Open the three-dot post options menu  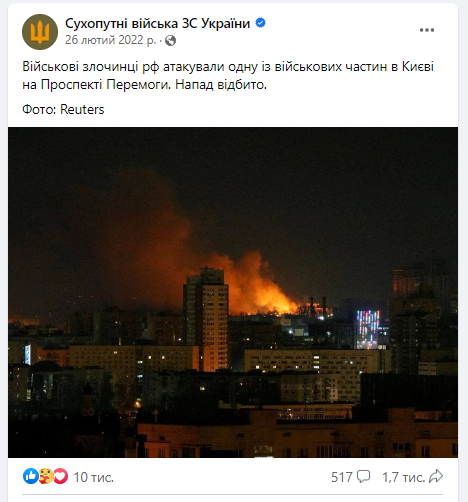(427, 30)
